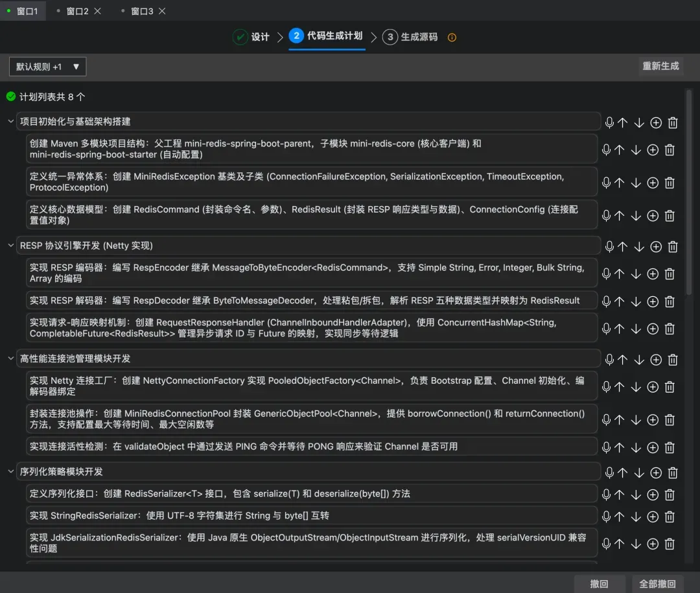The height and width of the screenshot is (593, 700).
Task: Delete the 实现 RESP 编码器 task
Action: (670, 273)
